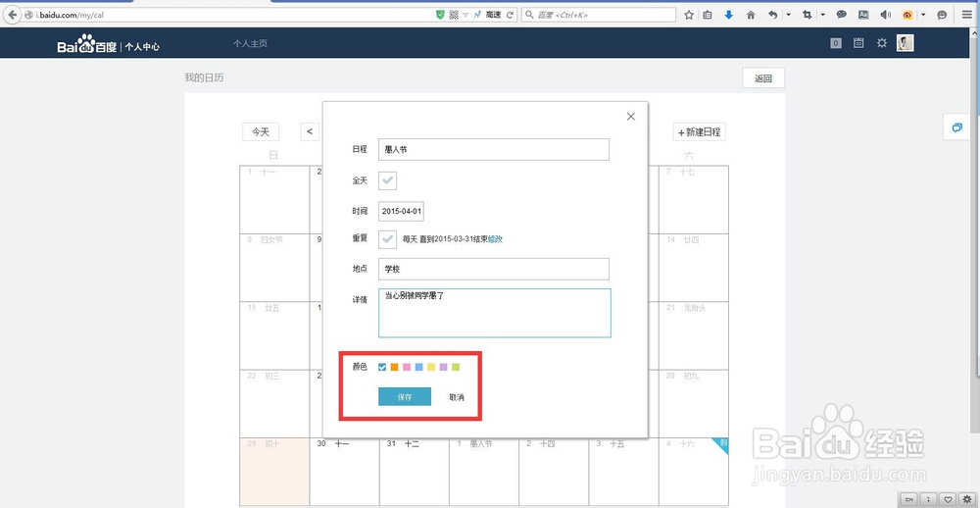
Task: Choose the yellow color swatch
Action: tap(431, 367)
